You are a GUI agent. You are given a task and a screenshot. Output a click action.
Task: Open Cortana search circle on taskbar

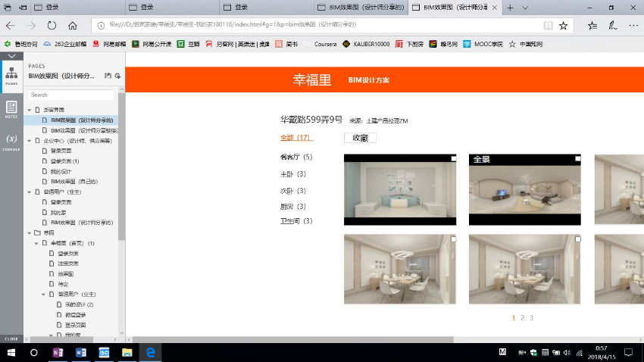point(34,353)
